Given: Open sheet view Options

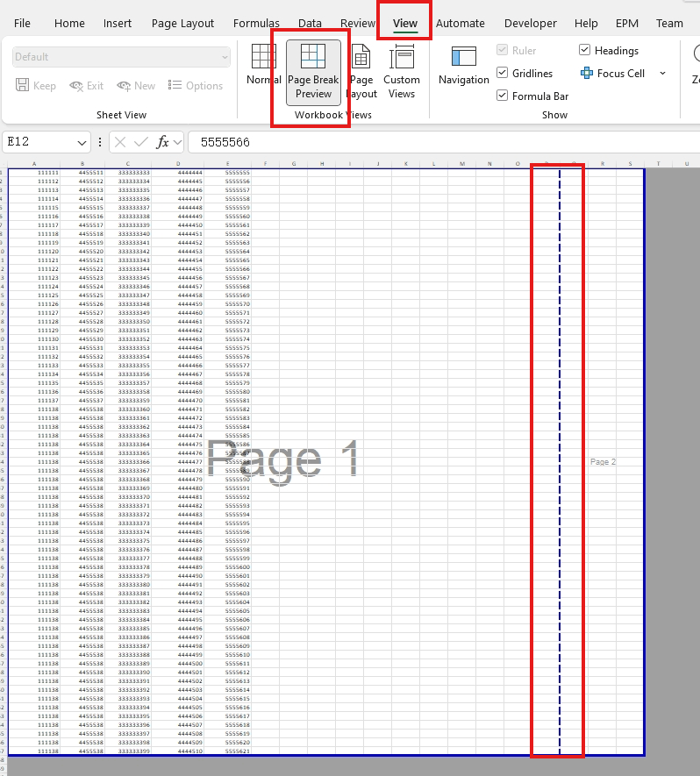Looking at the screenshot, I should coord(196,86).
